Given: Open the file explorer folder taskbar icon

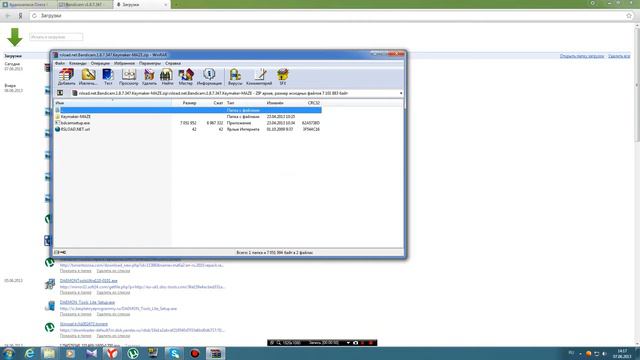Looking at the screenshot, I should (x=49, y=353).
